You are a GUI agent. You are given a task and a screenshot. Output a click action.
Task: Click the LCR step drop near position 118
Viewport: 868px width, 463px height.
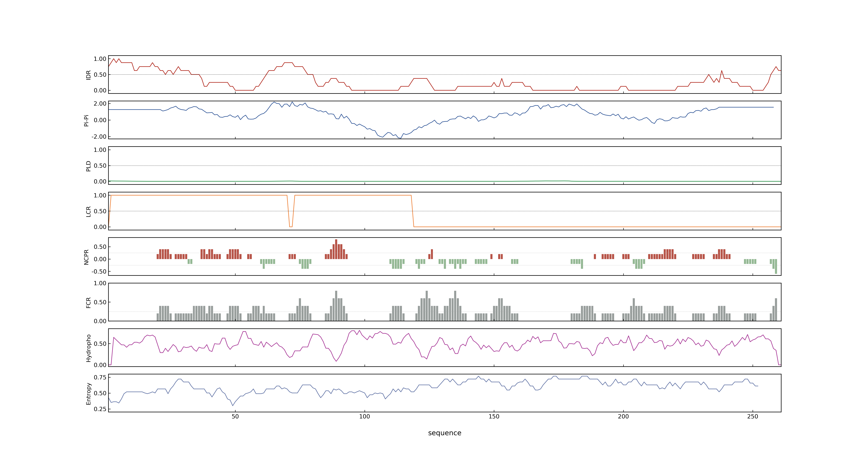pyautogui.click(x=412, y=211)
